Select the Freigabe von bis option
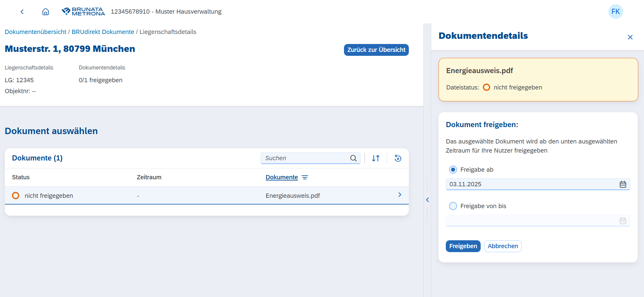The width and height of the screenshot is (644, 297). click(453, 206)
